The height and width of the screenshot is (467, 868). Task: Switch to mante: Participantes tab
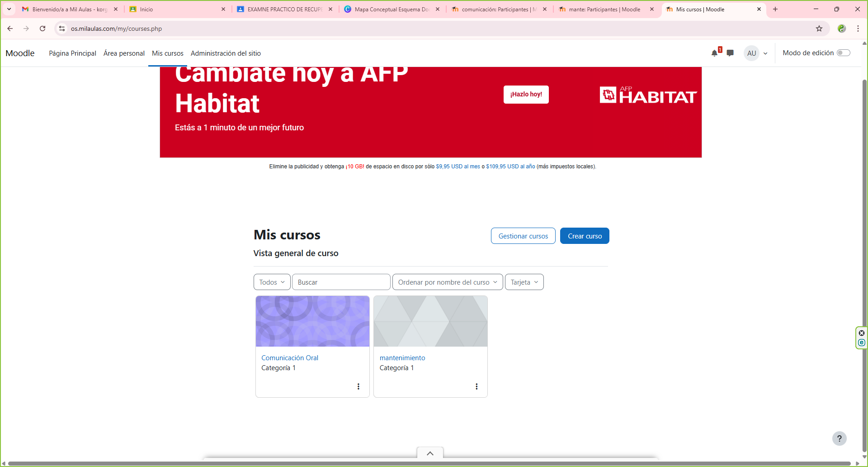click(x=605, y=9)
